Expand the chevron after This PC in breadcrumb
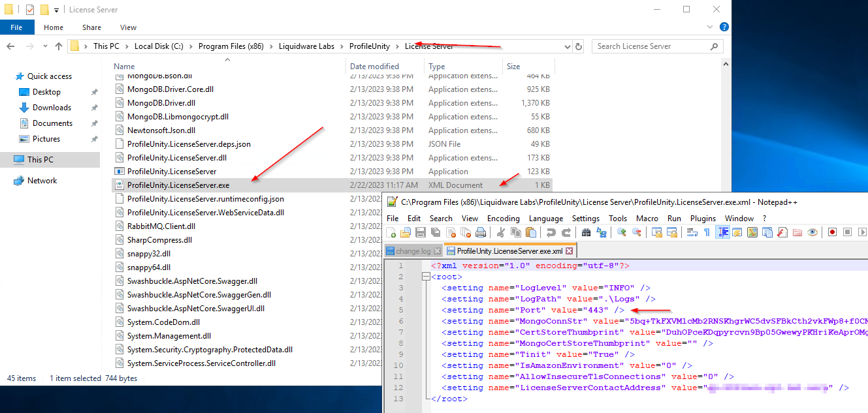The image size is (868, 413). pos(127,46)
